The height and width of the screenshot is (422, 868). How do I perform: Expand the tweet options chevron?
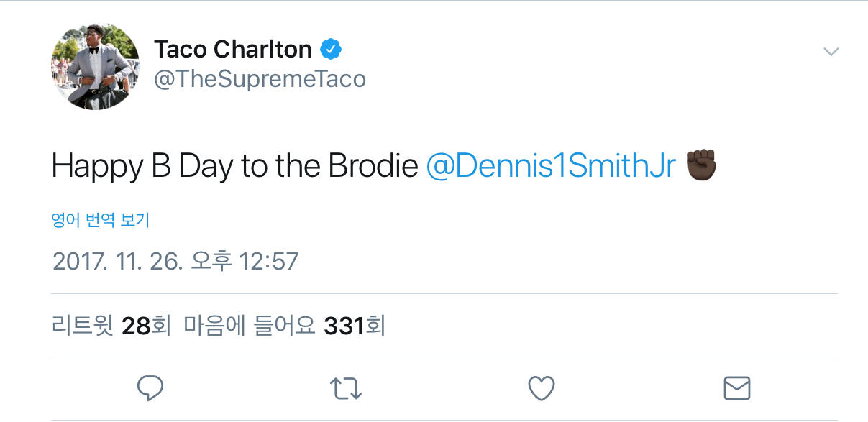(x=831, y=52)
